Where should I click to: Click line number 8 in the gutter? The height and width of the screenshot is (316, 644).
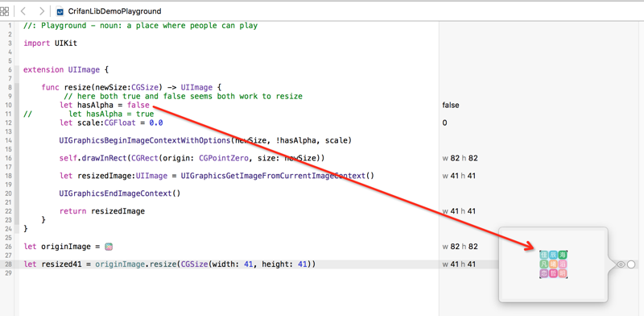(x=10, y=88)
